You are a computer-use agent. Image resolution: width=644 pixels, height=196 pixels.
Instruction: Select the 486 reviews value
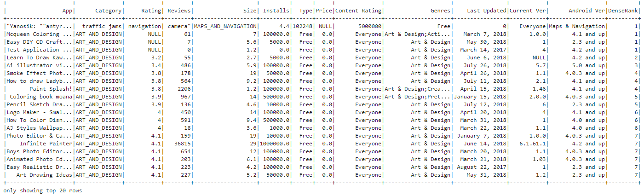(186, 65)
